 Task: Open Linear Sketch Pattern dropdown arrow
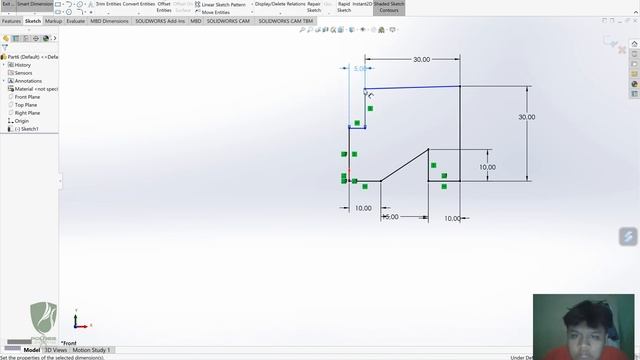coord(252,4)
